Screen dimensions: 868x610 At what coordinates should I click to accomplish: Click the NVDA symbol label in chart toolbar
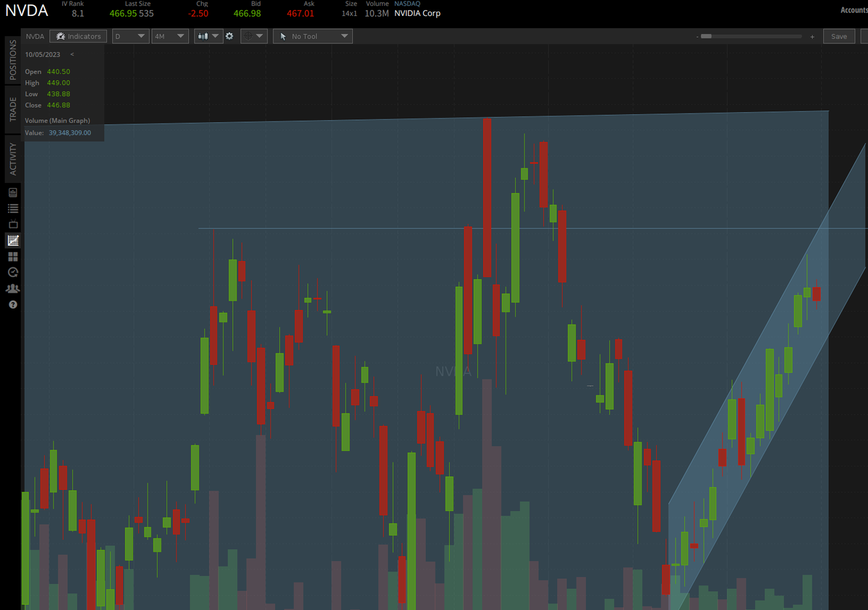coord(35,36)
